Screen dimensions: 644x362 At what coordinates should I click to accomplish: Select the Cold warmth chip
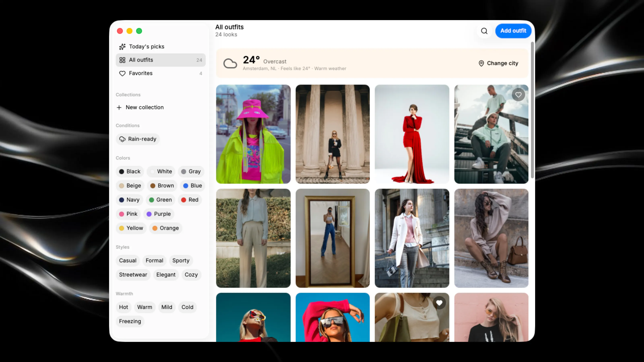(x=188, y=307)
